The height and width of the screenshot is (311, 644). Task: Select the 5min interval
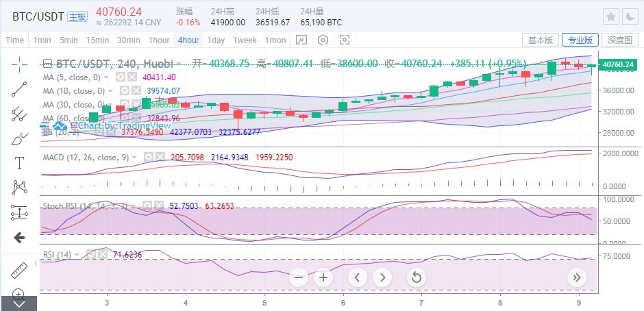pos(69,40)
